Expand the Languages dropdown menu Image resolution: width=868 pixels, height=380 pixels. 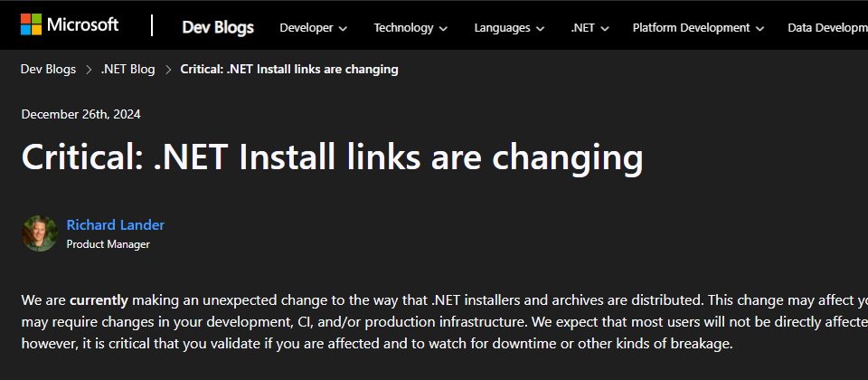pos(509,28)
